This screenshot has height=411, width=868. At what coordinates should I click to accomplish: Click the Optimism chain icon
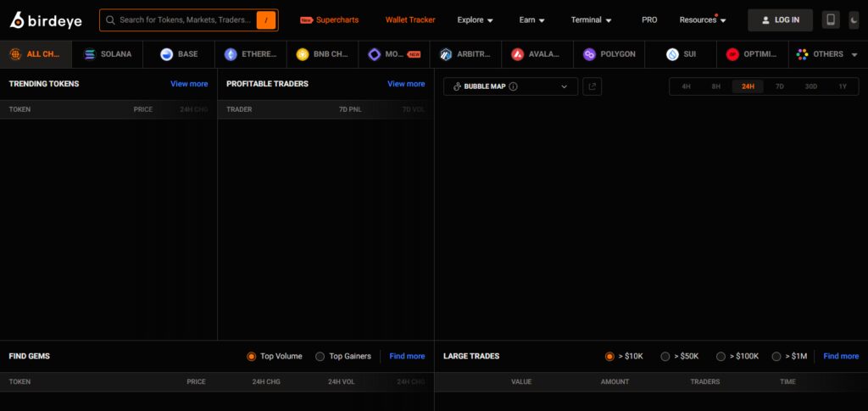point(732,54)
